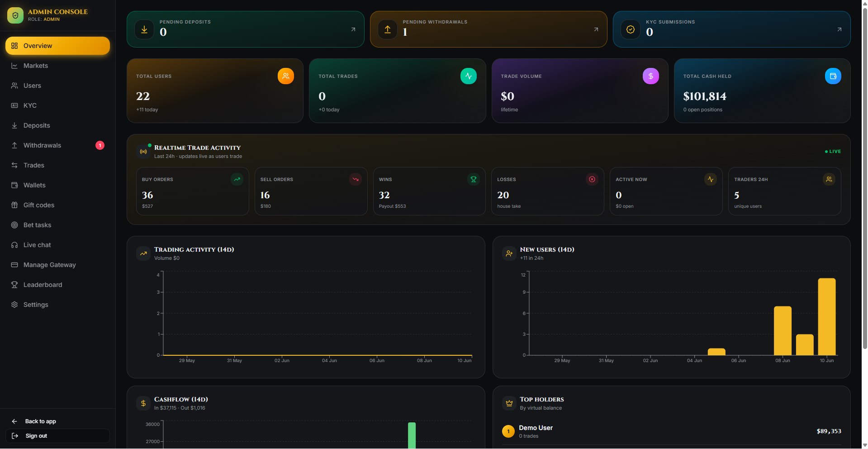Screen dimensions: 868x449
Task: Click the New Users person-plus icon
Action: pyautogui.click(x=509, y=253)
